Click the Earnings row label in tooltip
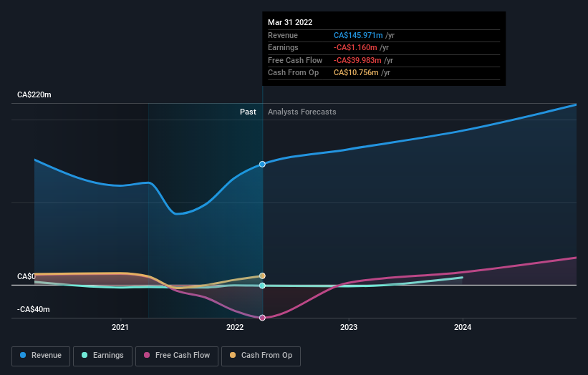588x375 pixels. pyautogui.click(x=283, y=47)
